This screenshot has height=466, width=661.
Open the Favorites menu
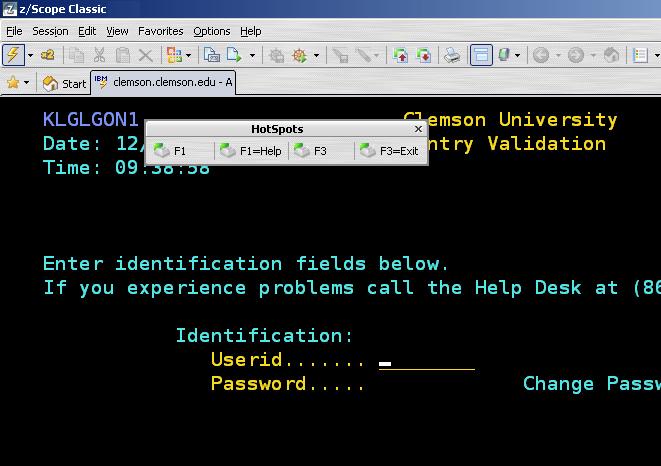161,31
